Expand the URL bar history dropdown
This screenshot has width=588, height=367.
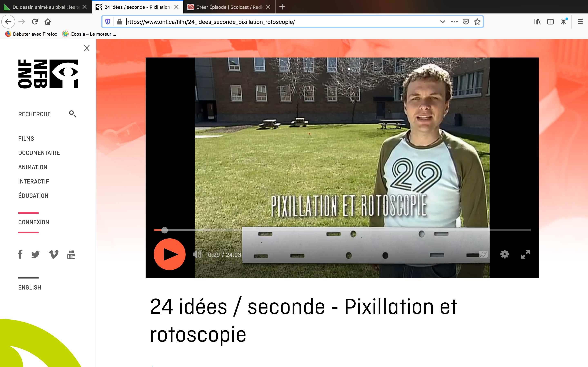442,22
